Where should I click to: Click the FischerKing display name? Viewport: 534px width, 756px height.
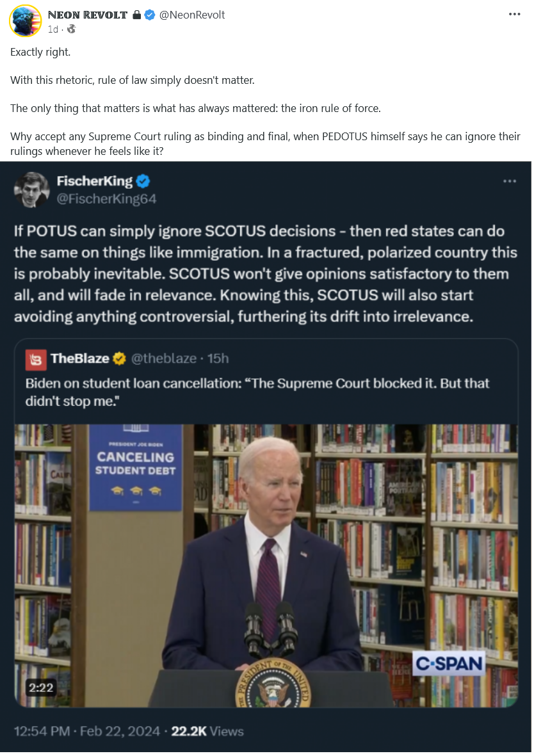point(95,181)
